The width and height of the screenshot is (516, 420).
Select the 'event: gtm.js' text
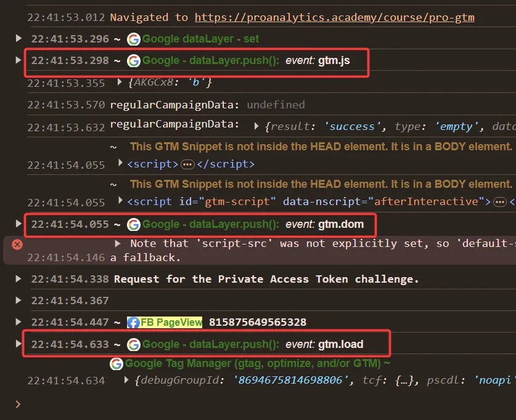(317, 60)
